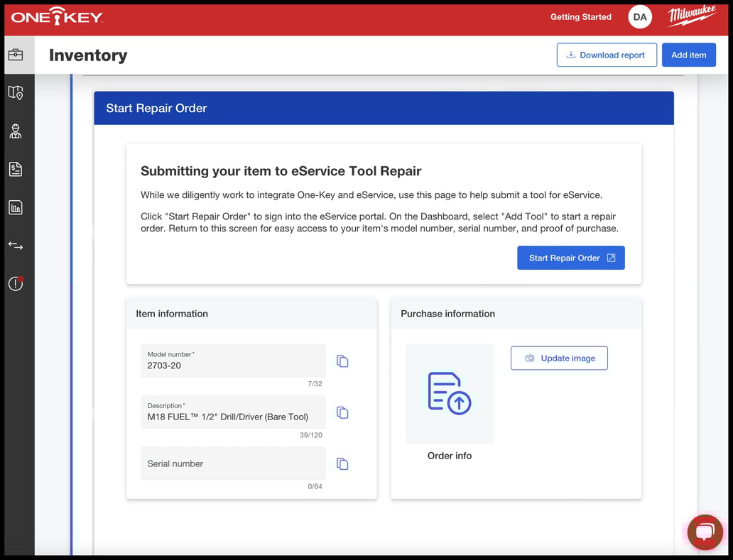Open the expenses document icon in sidebar
The width and height of the screenshot is (733, 560).
coord(15,169)
